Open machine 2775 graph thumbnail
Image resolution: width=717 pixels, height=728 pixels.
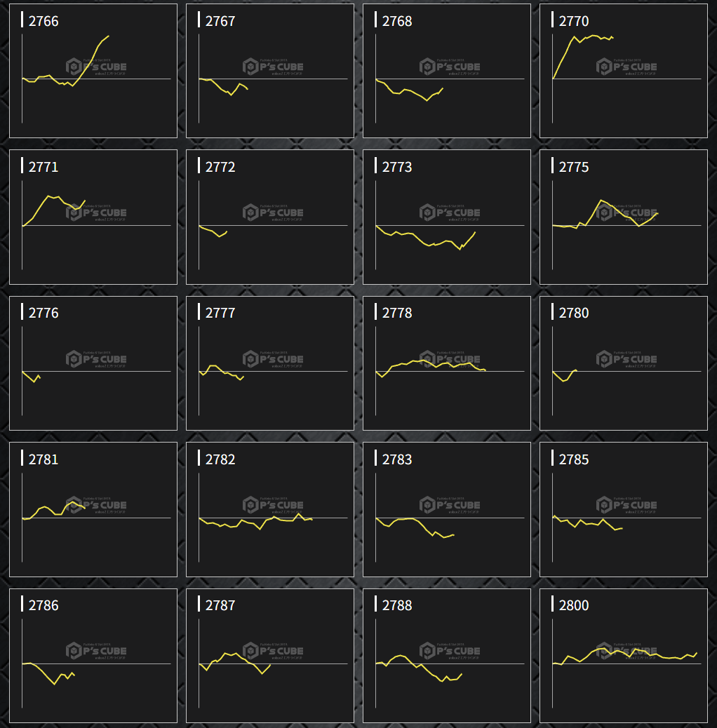(624, 217)
